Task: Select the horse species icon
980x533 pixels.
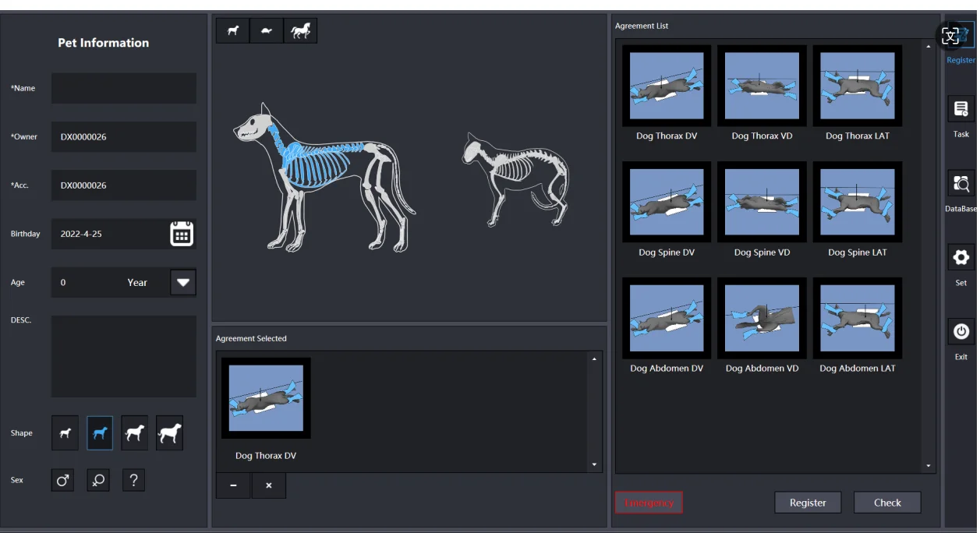Action: click(300, 31)
